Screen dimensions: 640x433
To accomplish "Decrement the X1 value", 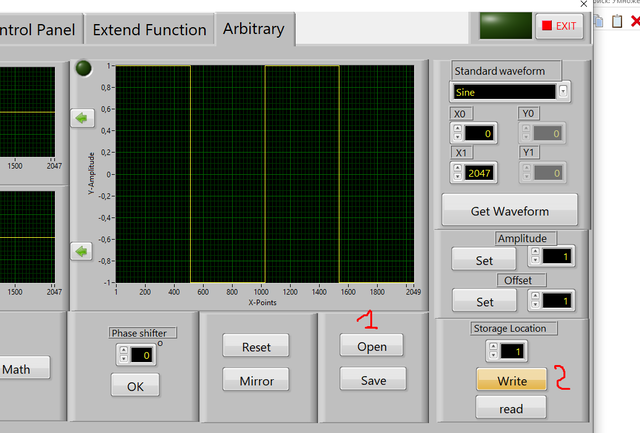I will pyautogui.click(x=458, y=176).
